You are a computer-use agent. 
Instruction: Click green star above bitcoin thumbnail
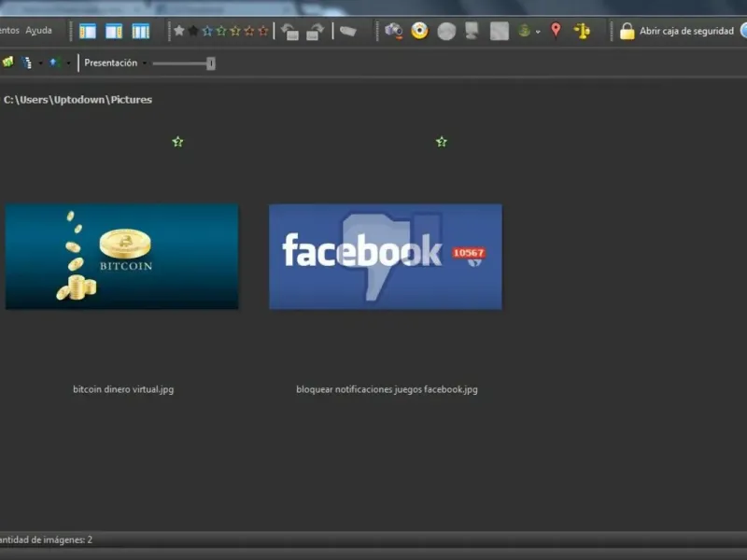pyautogui.click(x=177, y=142)
